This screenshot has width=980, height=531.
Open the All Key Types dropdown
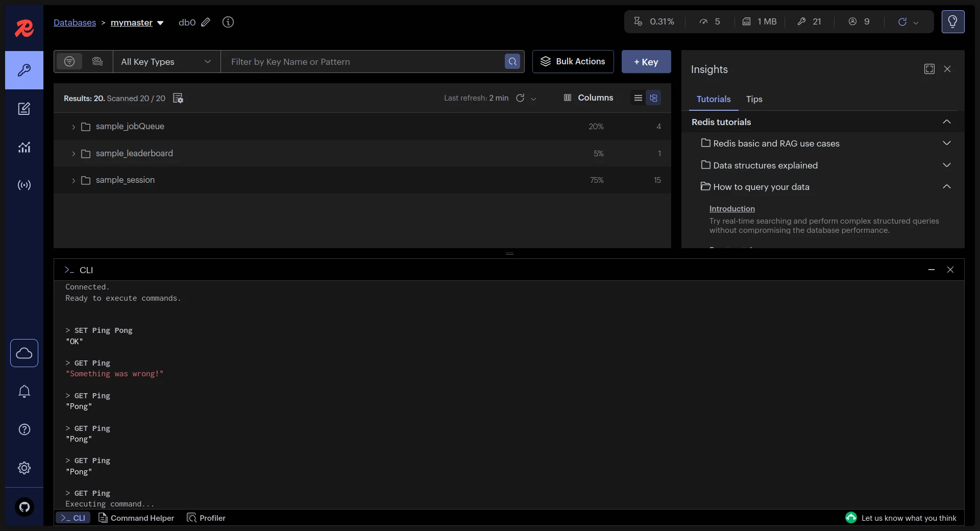pos(166,61)
